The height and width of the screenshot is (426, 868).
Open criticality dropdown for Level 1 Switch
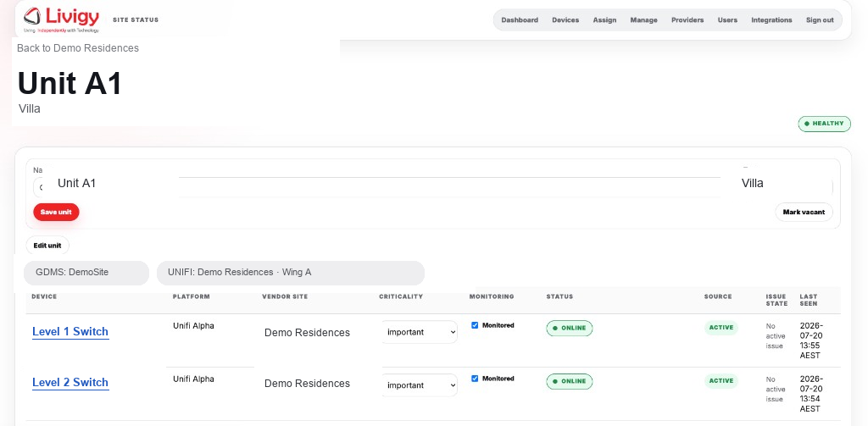pos(420,332)
